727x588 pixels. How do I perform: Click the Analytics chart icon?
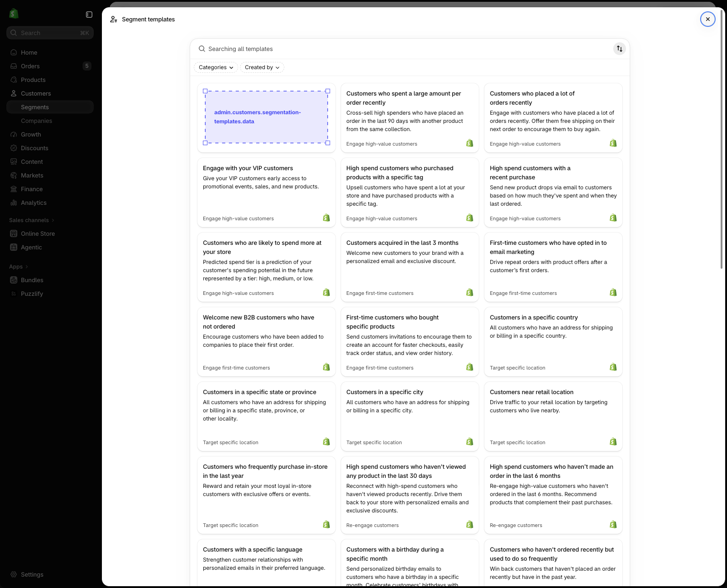14,203
